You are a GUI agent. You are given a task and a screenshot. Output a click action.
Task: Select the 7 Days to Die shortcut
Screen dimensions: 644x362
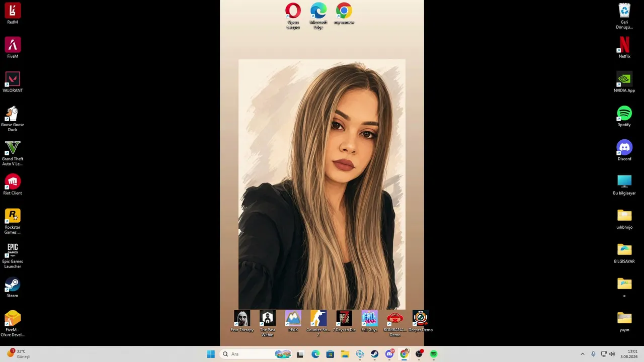coord(344,321)
